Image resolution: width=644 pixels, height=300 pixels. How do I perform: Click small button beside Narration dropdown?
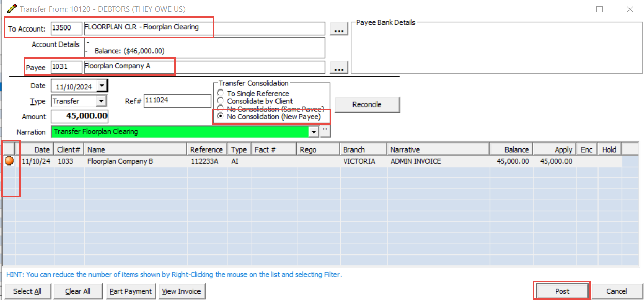(325, 131)
